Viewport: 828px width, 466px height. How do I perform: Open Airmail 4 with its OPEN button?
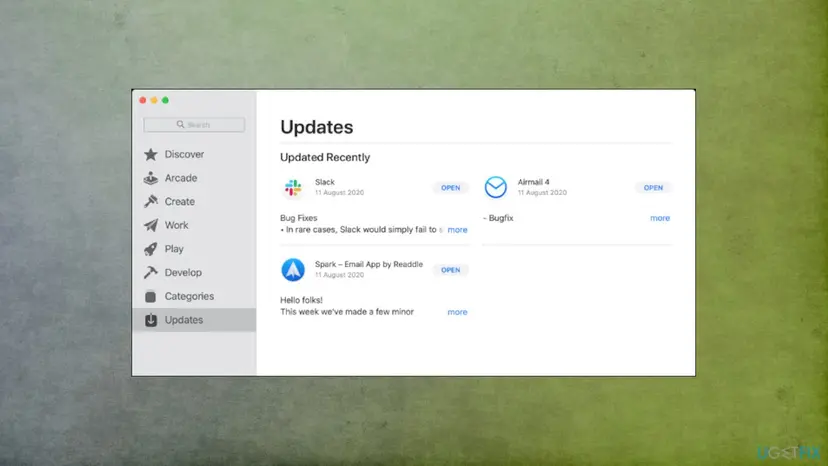653,188
